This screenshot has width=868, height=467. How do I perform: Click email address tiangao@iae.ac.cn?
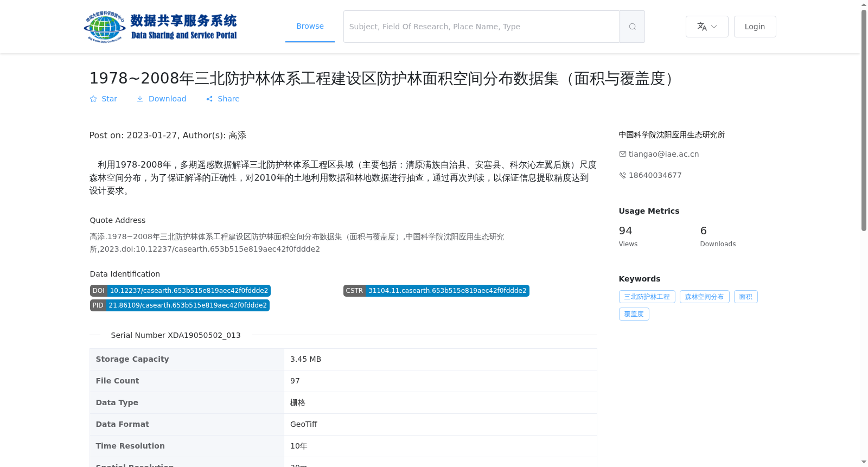click(663, 154)
